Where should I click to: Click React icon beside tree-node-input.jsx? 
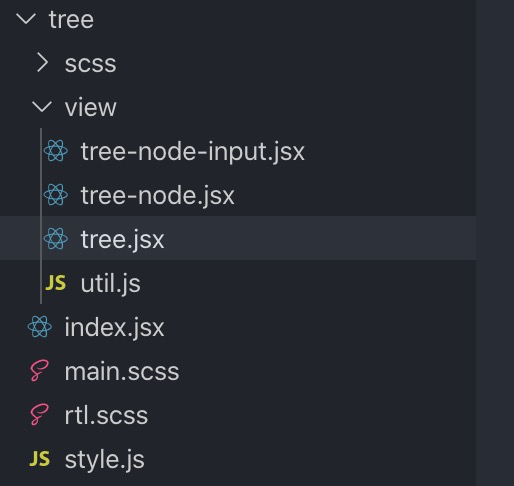click(56, 151)
